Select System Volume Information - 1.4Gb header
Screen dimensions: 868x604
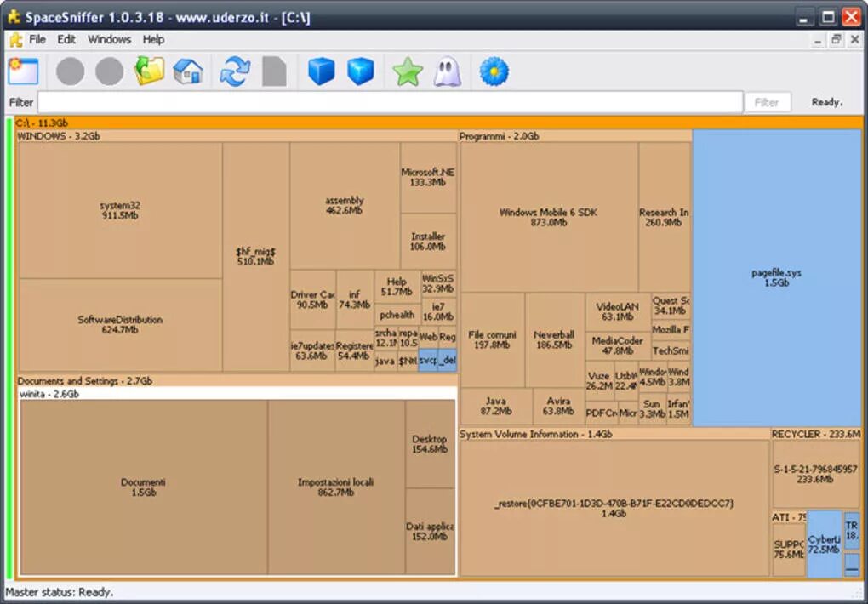(x=614, y=434)
